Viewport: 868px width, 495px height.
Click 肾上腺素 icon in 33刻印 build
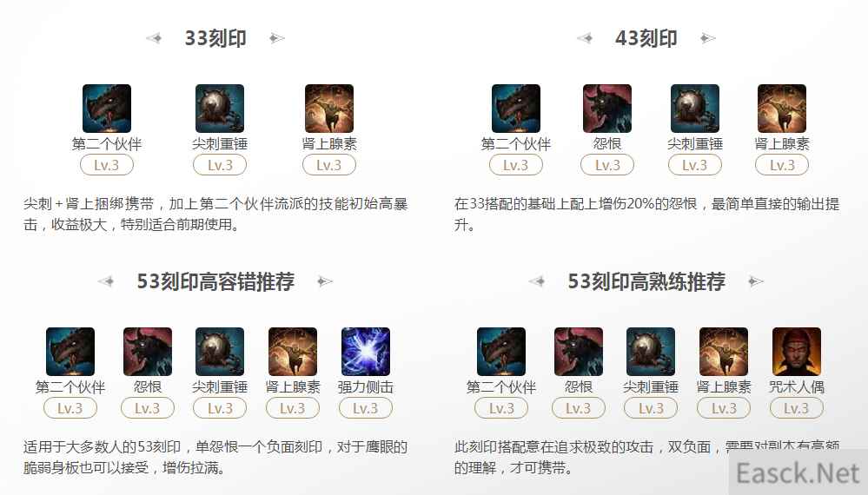pyautogui.click(x=329, y=109)
